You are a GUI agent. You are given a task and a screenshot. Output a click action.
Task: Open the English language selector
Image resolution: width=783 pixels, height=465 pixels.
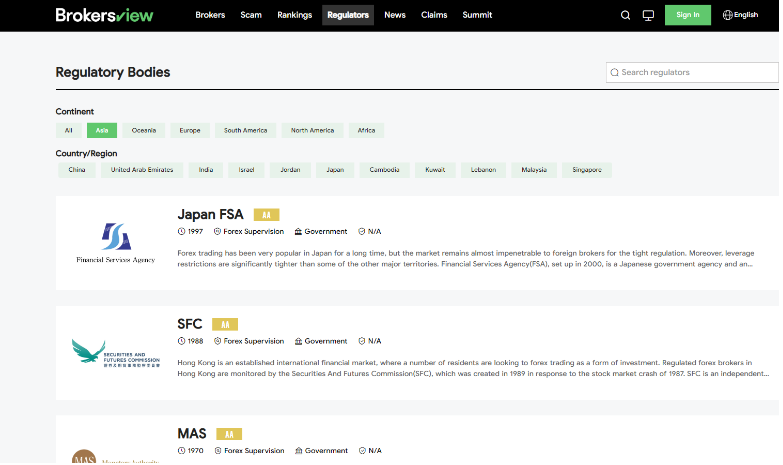tap(741, 15)
